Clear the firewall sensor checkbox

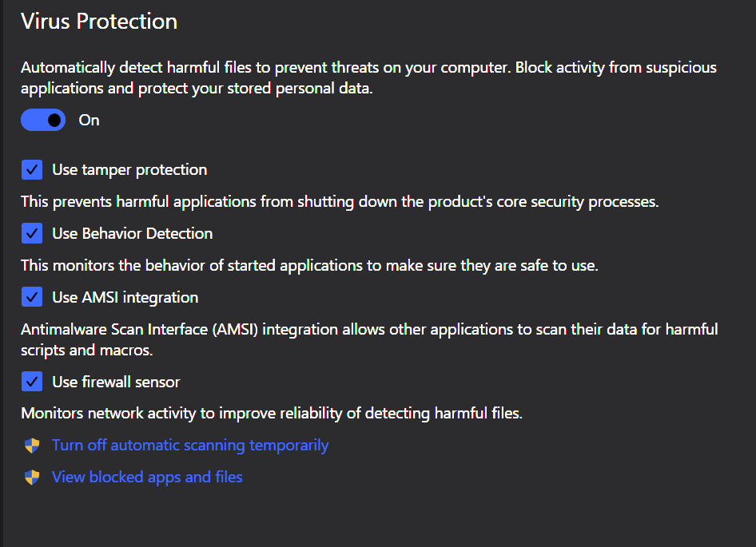point(32,382)
